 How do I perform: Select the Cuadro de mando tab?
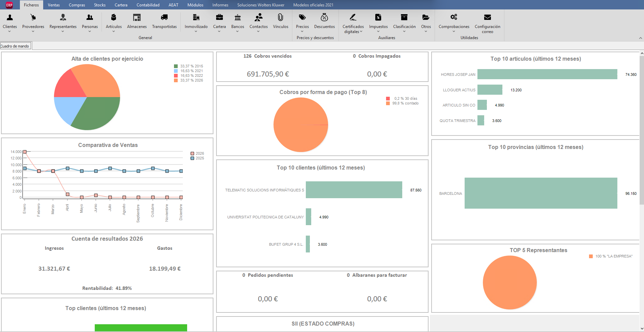point(15,46)
